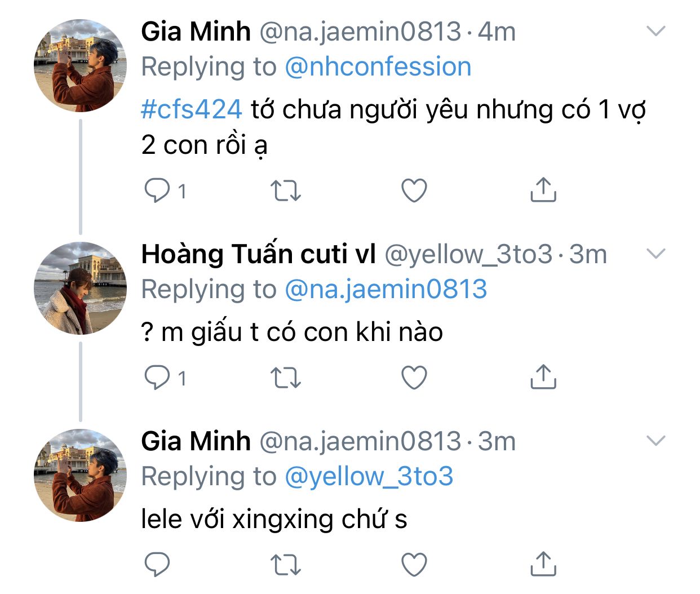Open options chevron on last Gia Minh tweet

[656, 441]
